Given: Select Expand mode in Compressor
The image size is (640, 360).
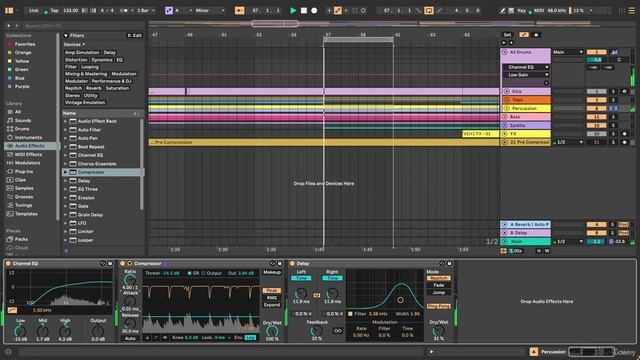Looking at the screenshot, I should click(x=271, y=305).
